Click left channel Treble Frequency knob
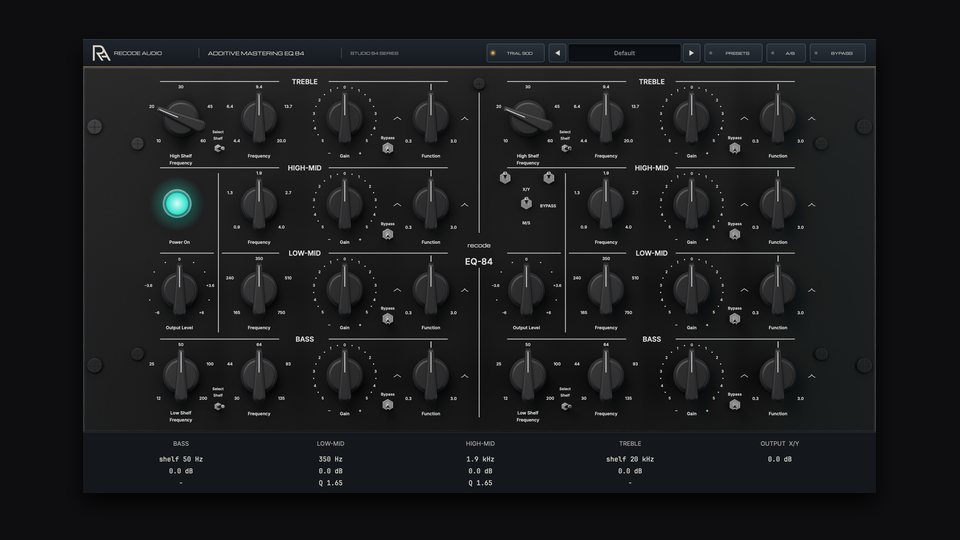 tap(259, 118)
